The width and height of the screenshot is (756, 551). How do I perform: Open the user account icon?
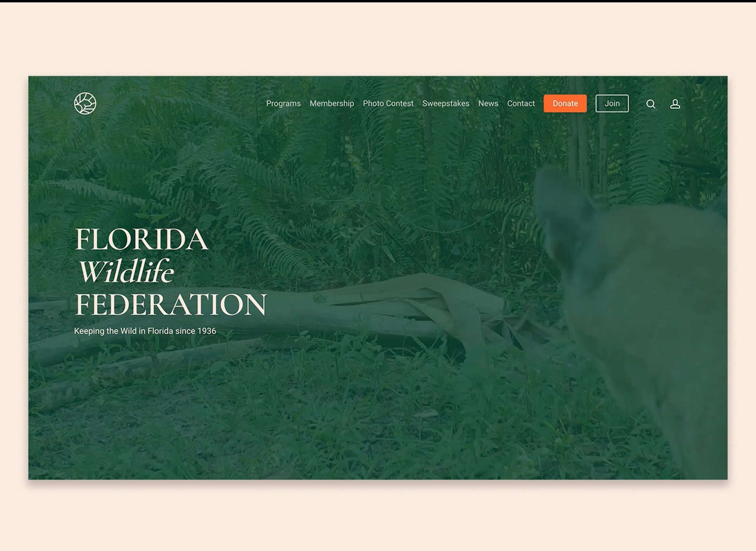(675, 104)
